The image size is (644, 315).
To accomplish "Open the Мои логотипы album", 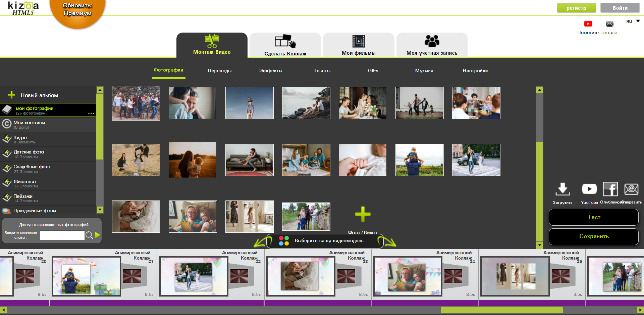I will coord(48,125).
